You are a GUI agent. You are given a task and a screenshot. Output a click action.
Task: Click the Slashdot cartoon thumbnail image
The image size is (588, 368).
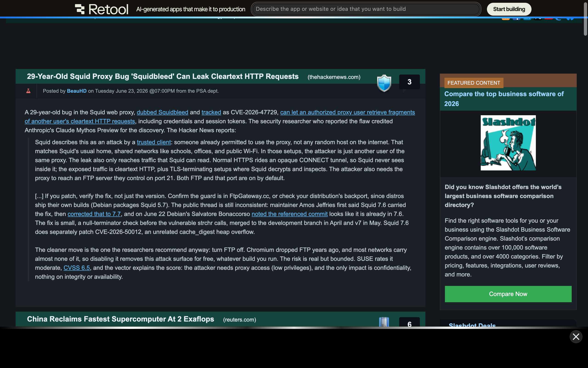click(508, 143)
